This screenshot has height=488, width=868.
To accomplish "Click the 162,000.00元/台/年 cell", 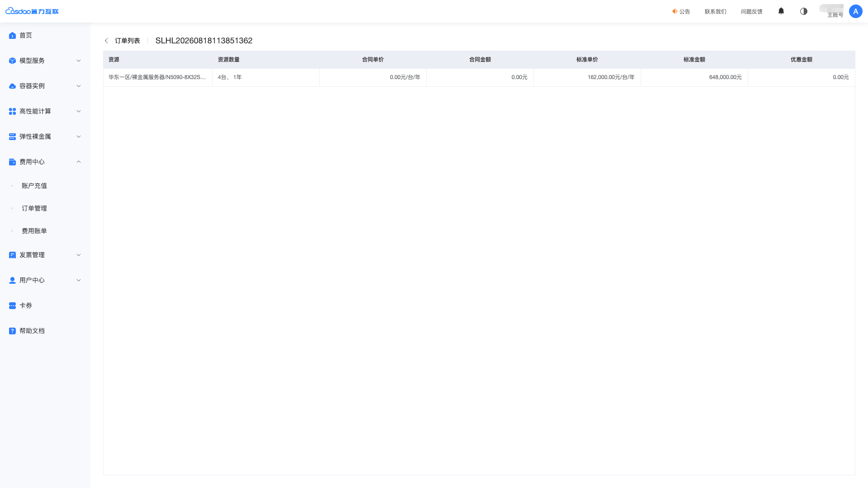I will pyautogui.click(x=587, y=77).
